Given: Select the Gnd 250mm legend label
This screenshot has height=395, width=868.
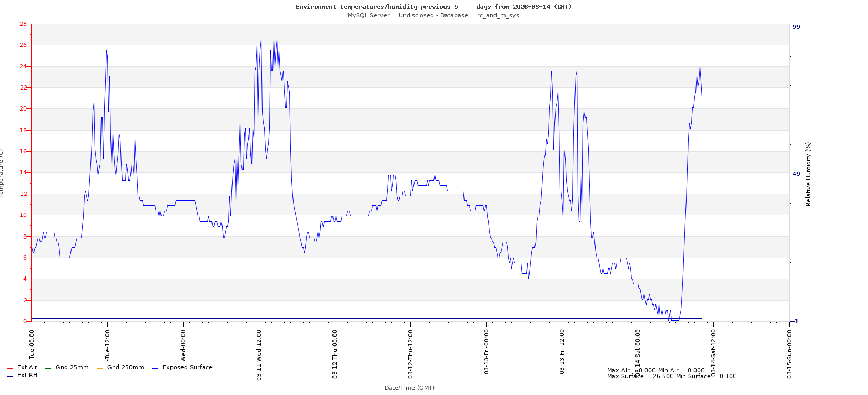Looking at the screenshot, I should (x=125, y=368).
